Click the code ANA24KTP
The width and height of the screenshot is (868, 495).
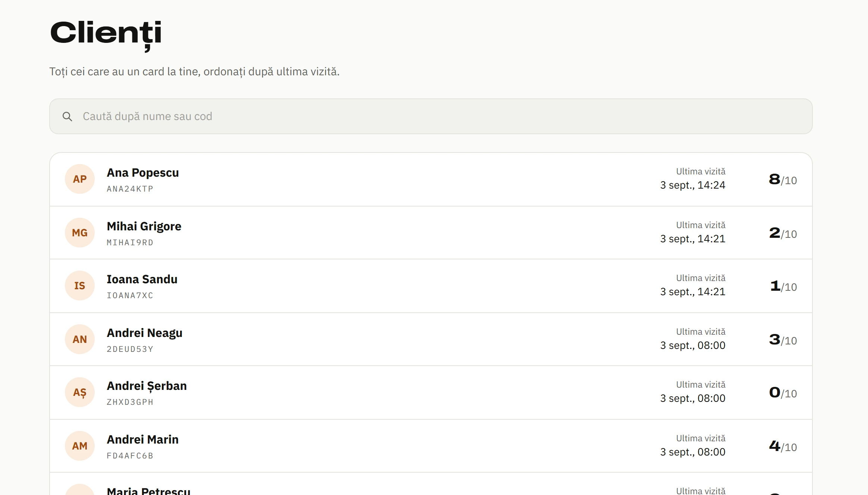click(x=130, y=189)
